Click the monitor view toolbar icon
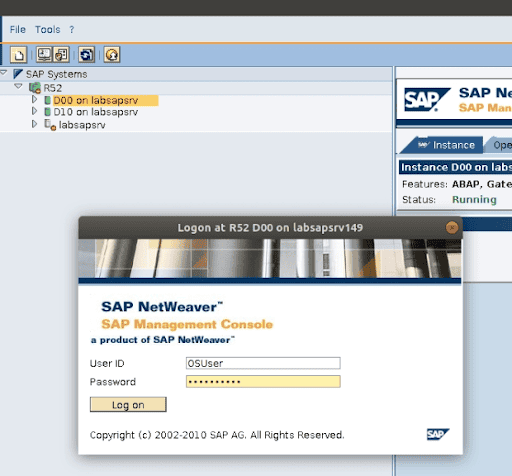512x476 pixels. click(x=44, y=54)
